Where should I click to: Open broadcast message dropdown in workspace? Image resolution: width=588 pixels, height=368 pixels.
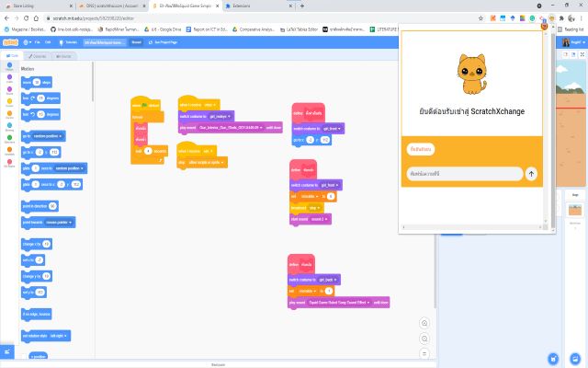pyautogui.click(x=314, y=208)
